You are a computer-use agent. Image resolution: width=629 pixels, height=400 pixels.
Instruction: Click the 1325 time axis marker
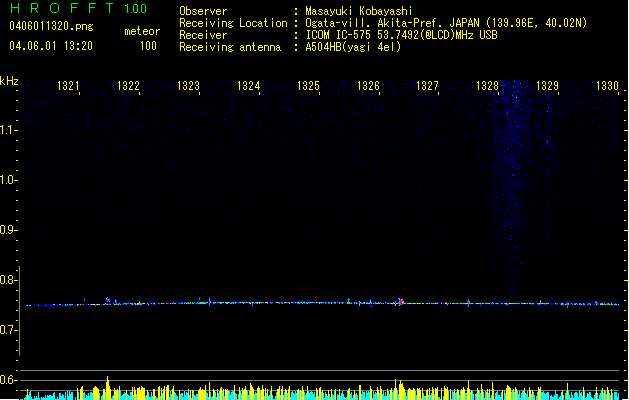(308, 86)
